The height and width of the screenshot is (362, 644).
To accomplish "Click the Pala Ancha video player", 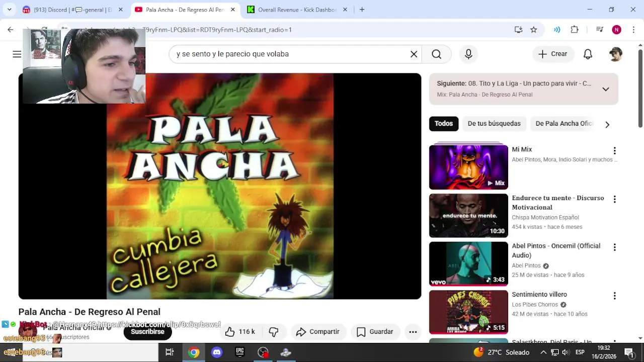I will click(220, 186).
